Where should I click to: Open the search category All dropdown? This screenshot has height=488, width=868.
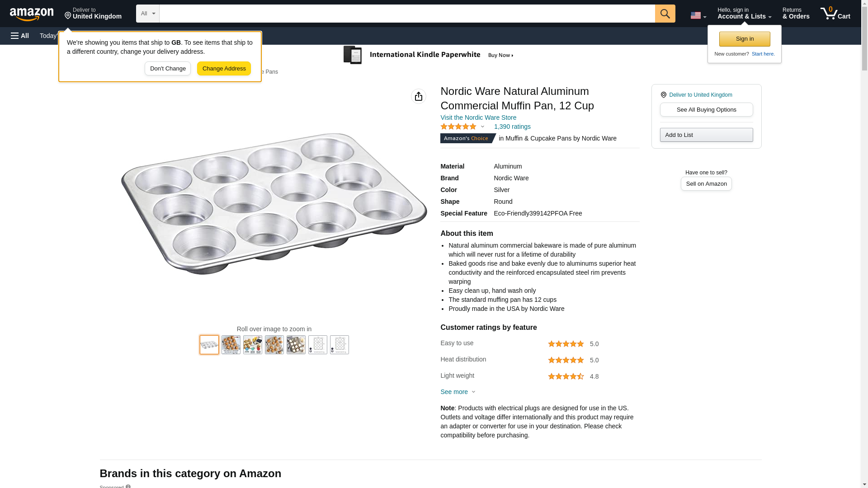pyautogui.click(x=147, y=14)
